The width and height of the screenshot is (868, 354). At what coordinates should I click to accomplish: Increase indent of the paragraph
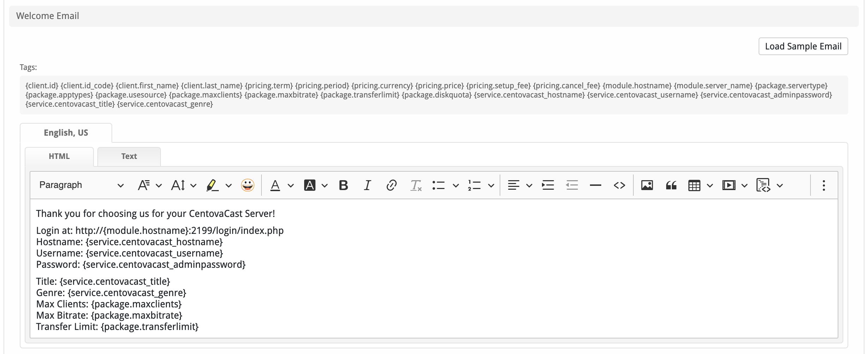pos(548,185)
